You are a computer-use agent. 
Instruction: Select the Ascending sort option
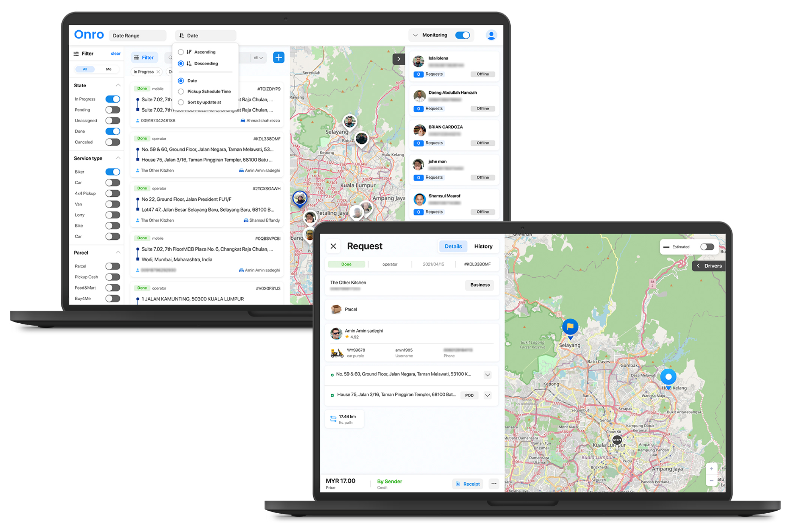click(x=181, y=52)
